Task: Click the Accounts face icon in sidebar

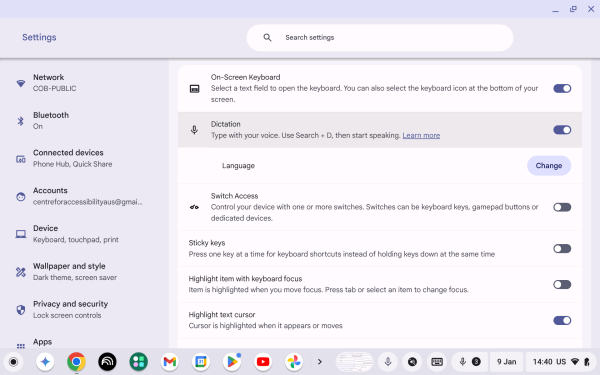Action: pyautogui.click(x=21, y=197)
